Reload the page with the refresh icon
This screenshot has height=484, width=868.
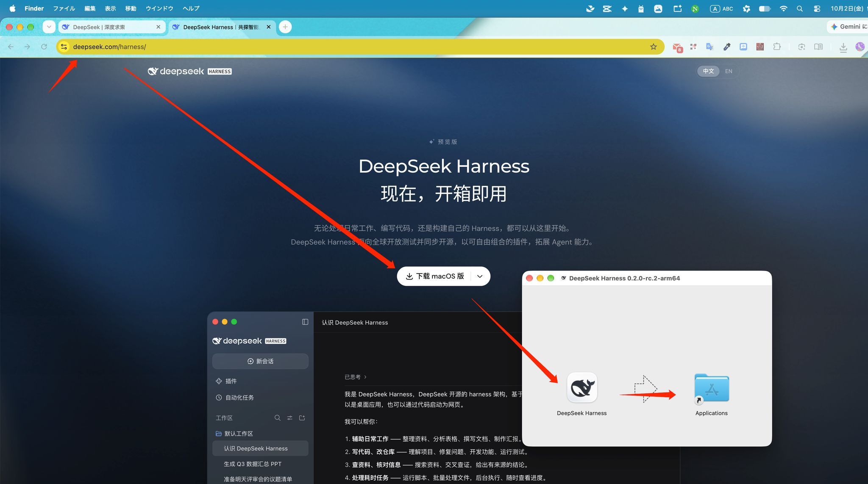pyautogui.click(x=44, y=47)
